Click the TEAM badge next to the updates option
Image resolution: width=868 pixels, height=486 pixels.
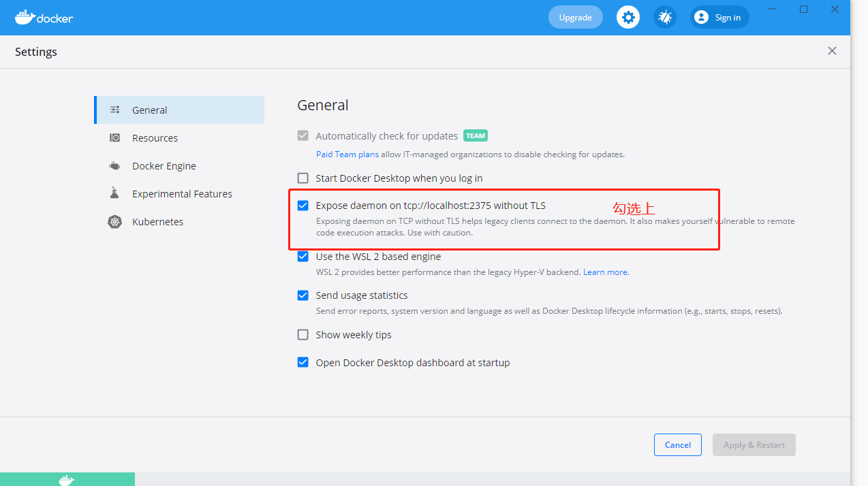[x=476, y=135]
